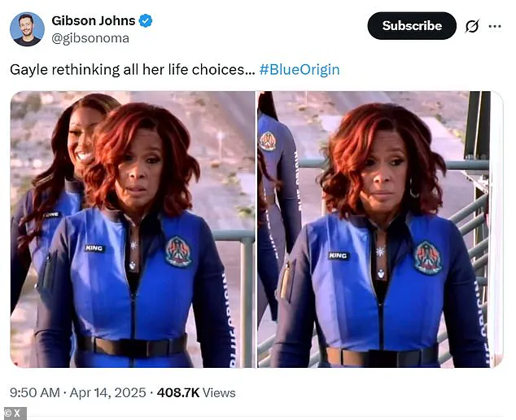Click the KING name tag in left photo
The image size is (516, 420).
point(94,248)
